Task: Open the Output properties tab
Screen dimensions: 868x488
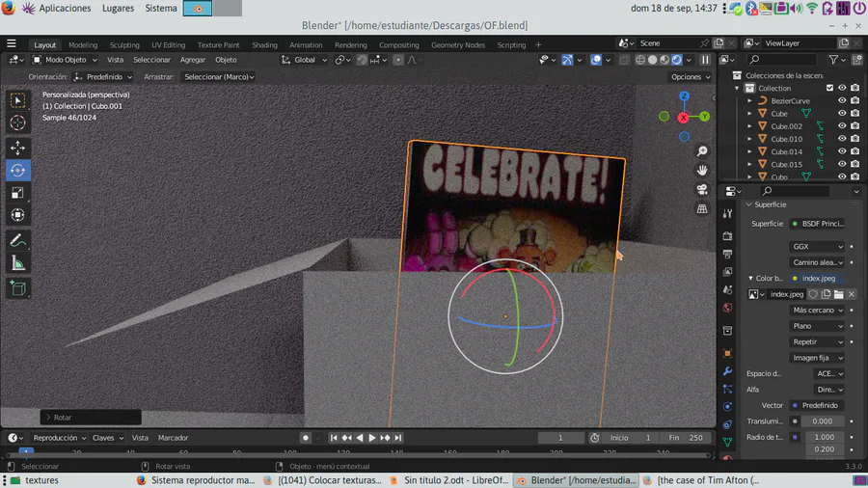Action: click(x=727, y=254)
